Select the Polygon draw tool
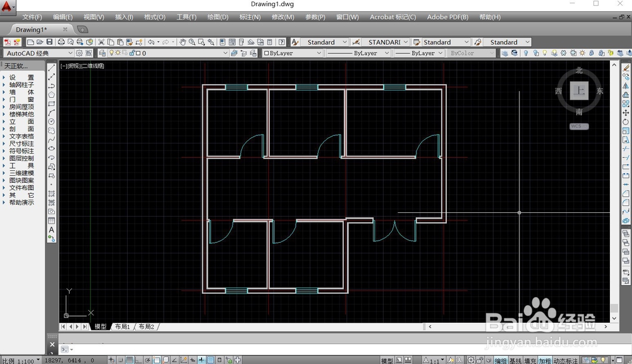This screenshot has width=632, height=364. click(52, 95)
